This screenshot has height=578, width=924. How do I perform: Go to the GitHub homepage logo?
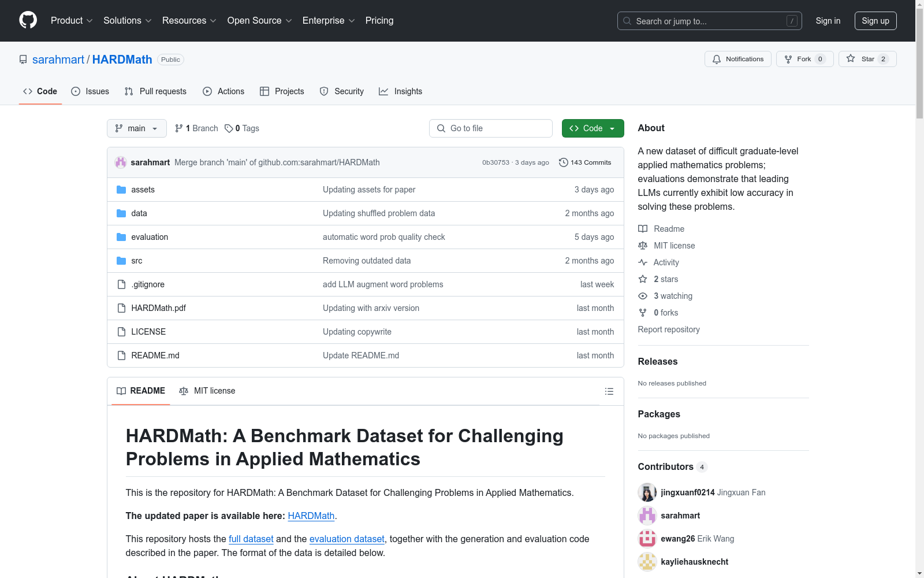coord(28,20)
